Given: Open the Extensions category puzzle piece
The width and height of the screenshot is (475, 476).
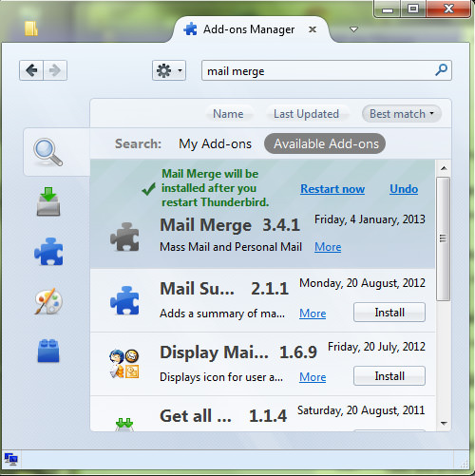Looking at the screenshot, I should (48, 252).
